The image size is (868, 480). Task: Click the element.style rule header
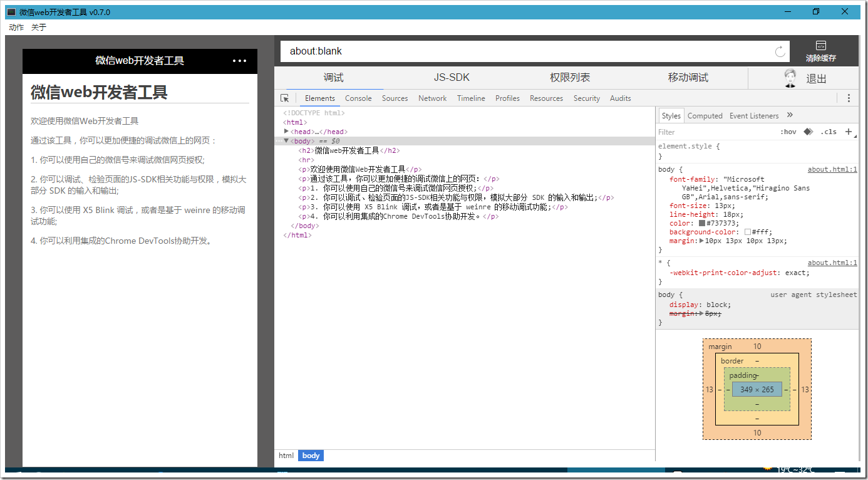(689, 146)
